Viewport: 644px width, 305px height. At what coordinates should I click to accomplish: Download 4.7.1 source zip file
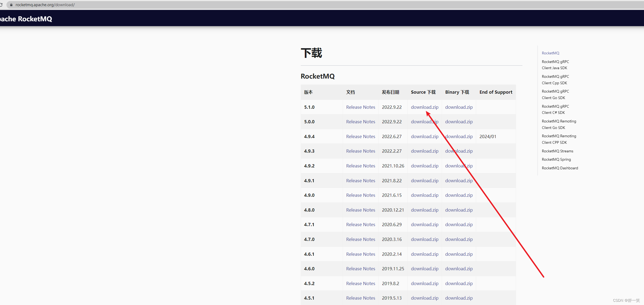coord(424,225)
